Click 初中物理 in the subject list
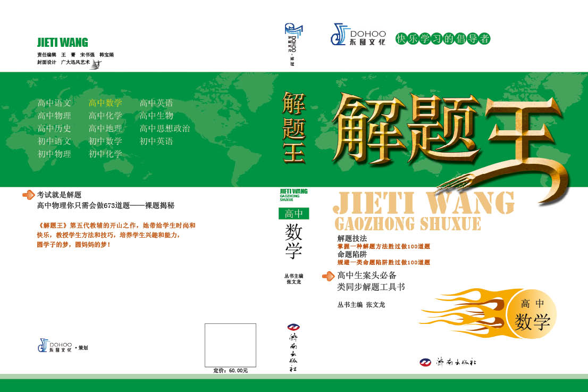The height and width of the screenshot is (392, 588). [x=54, y=154]
